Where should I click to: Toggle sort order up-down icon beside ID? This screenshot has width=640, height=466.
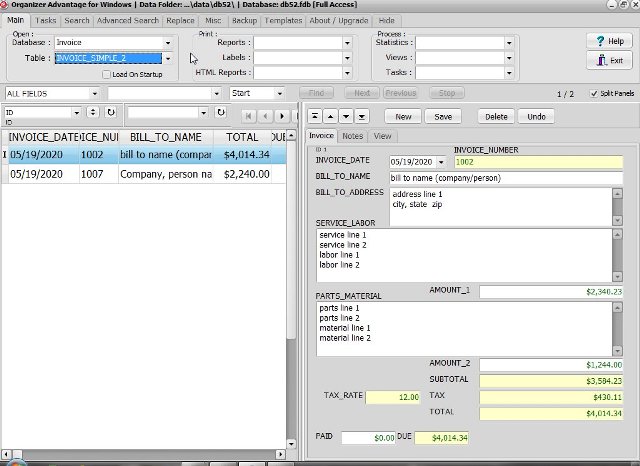(x=93, y=112)
